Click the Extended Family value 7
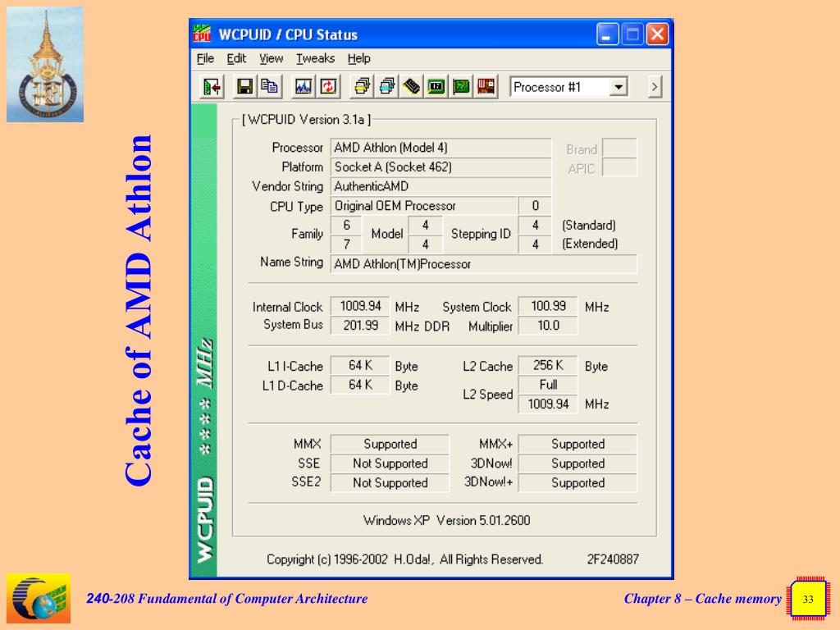840x630 pixels. click(x=347, y=244)
